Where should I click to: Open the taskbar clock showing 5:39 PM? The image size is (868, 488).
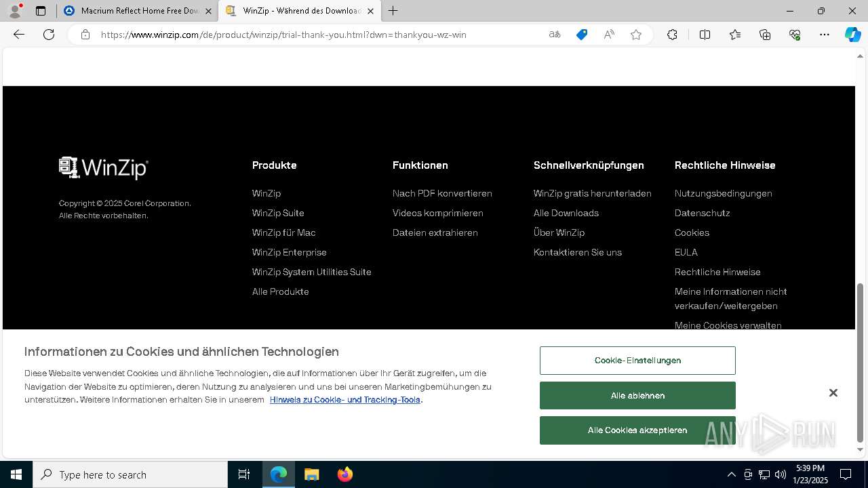click(811, 474)
